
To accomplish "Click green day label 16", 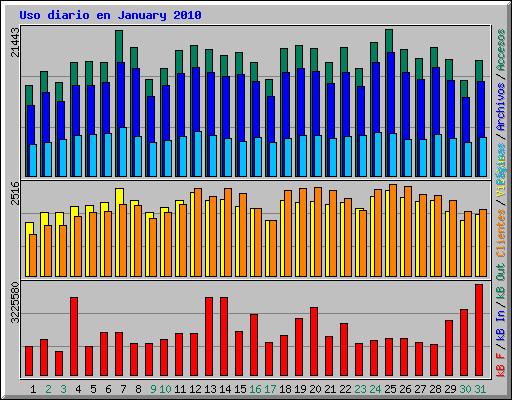I will point(255,389).
